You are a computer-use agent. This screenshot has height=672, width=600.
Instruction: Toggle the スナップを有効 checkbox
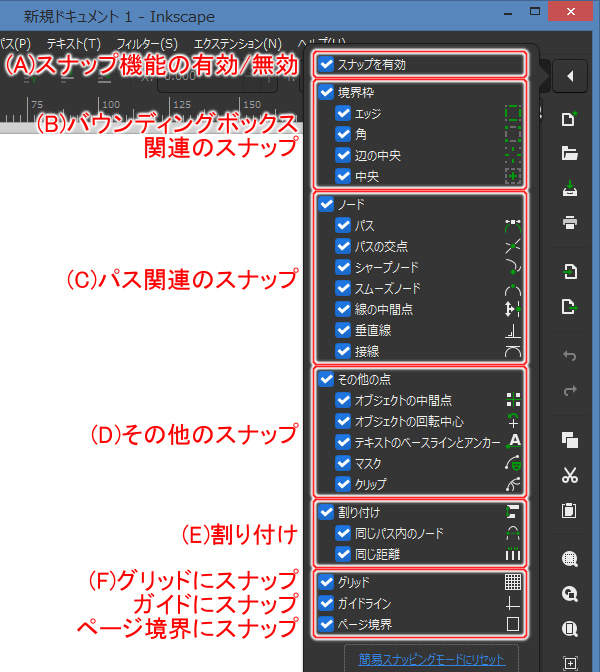point(326,65)
